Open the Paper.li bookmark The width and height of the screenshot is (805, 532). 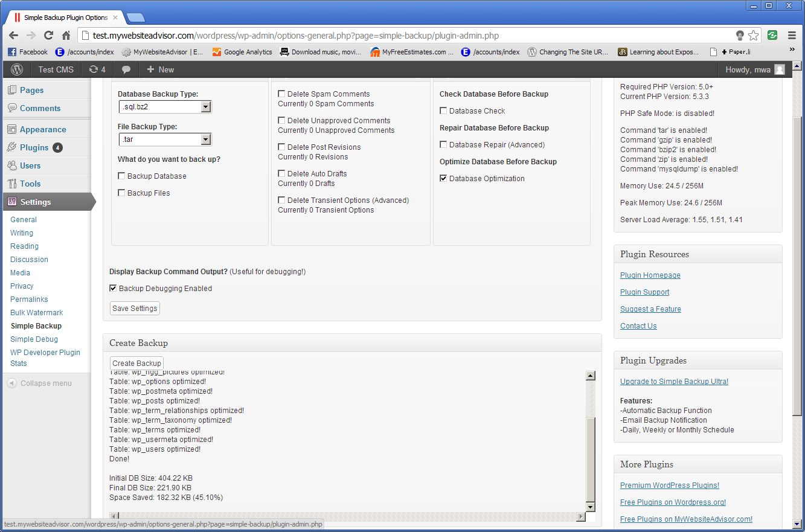pyautogui.click(x=730, y=52)
